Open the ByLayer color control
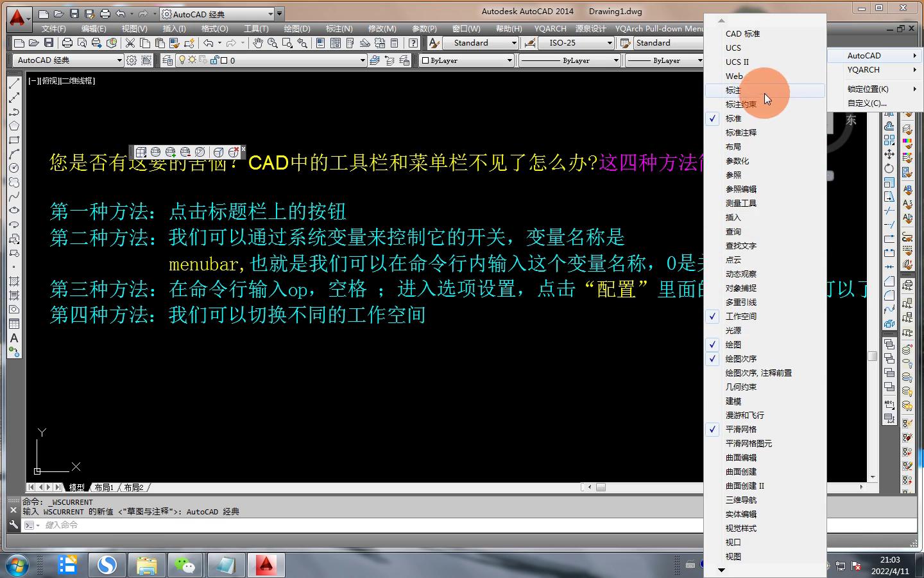The height and width of the screenshot is (578, 924). [466, 60]
